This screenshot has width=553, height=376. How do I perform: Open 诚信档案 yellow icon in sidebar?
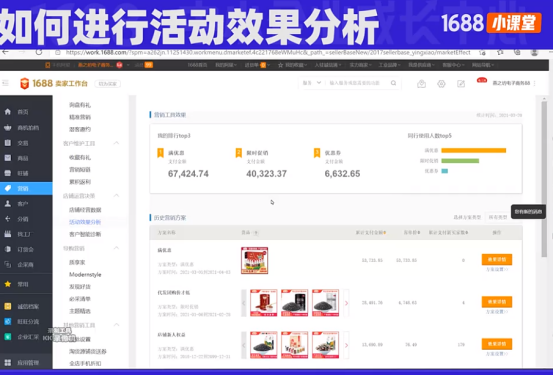[8, 306]
